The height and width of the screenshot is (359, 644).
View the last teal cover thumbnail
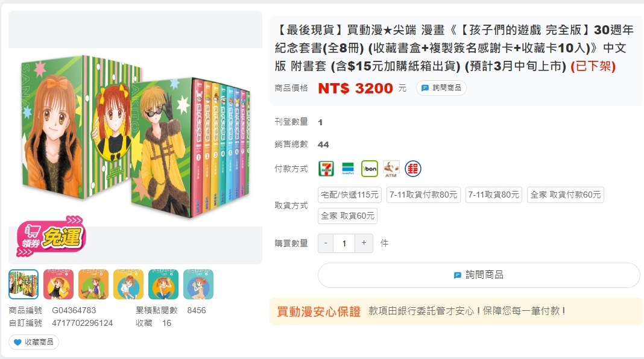click(x=198, y=284)
